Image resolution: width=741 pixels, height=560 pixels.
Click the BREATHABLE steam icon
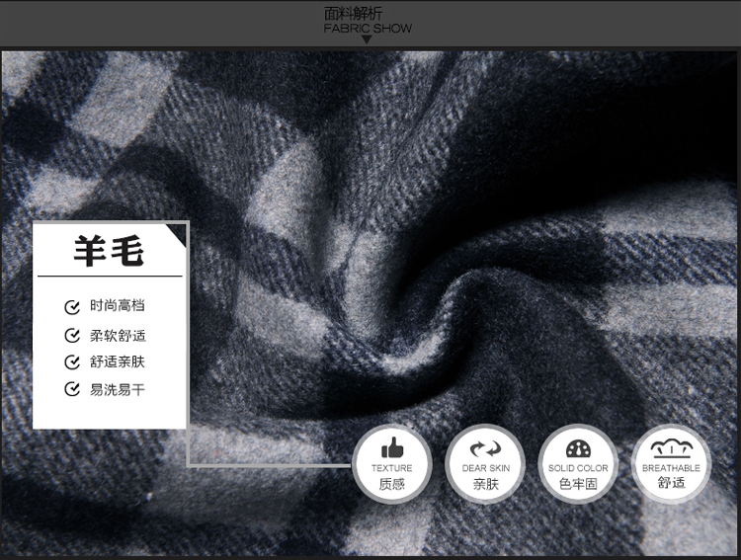click(672, 448)
